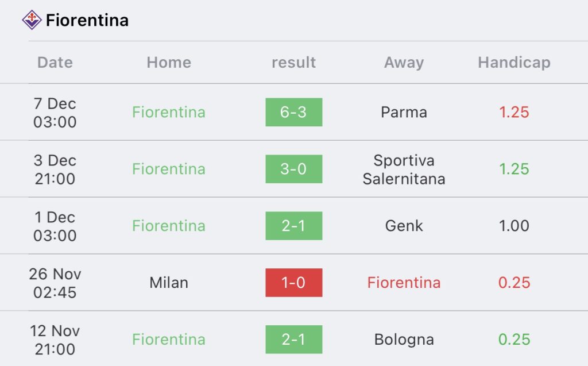Screen dimensions: 588x366
Task: Select the 26 Nov 02:45 match date
Action: coord(55,283)
